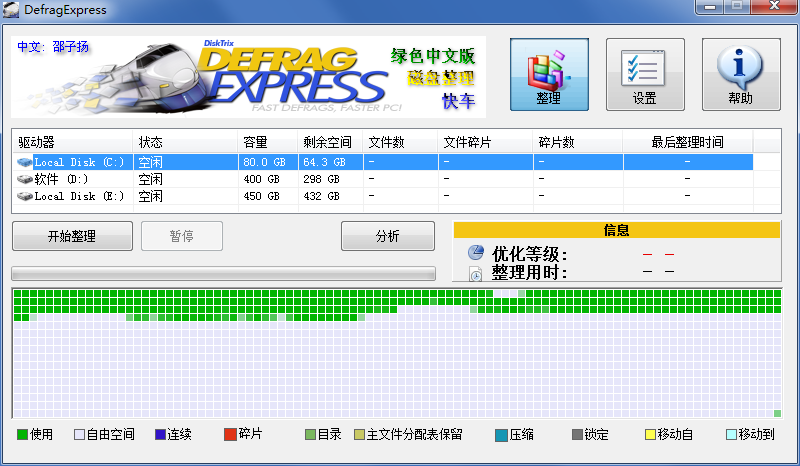The width and height of the screenshot is (800, 466).
Task: Click the Defrag Express train banner
Action: point(248,77)
